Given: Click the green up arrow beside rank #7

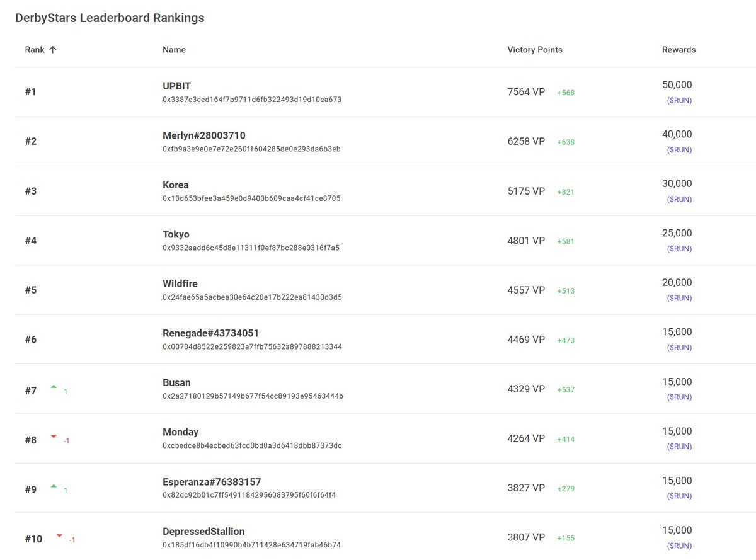Looking at the screenshot, I should click(x=54, y=386).
